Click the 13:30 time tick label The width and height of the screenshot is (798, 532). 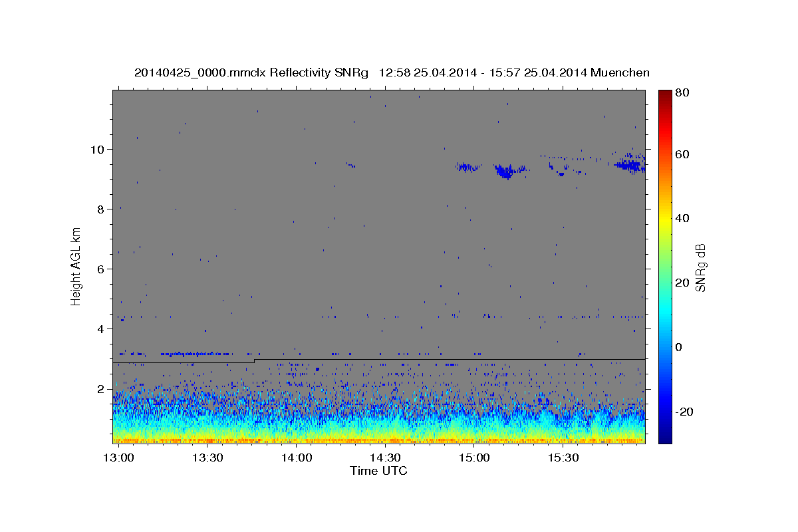[x=207, y=458]
